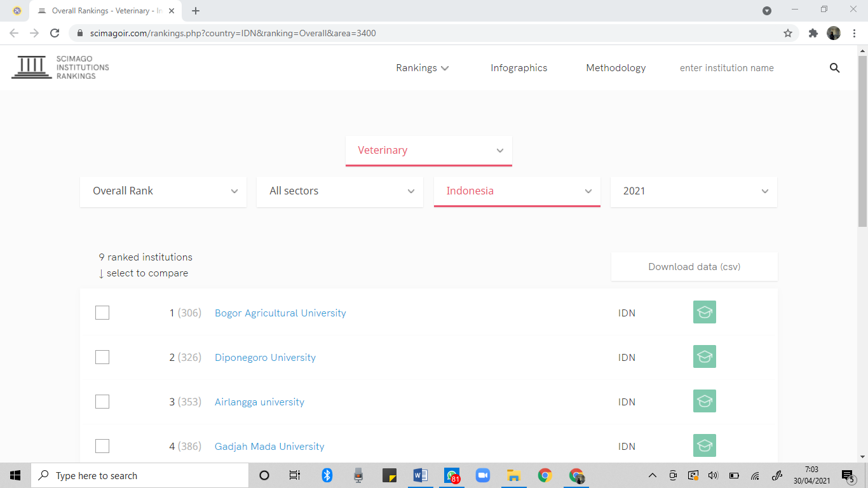Tick the Diponegoro University compare checkbox
The height and width of the screenshot is (488, 868).
click(x=102, y=357)
